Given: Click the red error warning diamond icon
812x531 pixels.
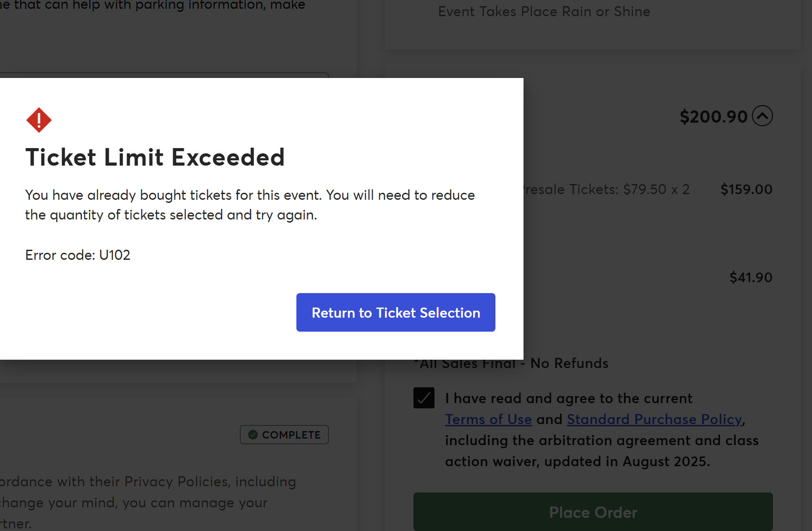Looking at the screenshot, I should click(x=39, y=120).
